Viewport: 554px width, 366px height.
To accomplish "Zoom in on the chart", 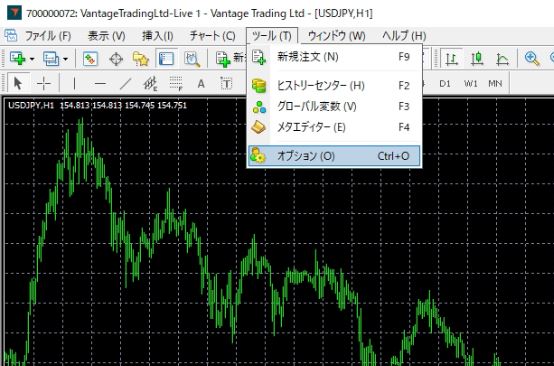I will click(x=532, y=59).
